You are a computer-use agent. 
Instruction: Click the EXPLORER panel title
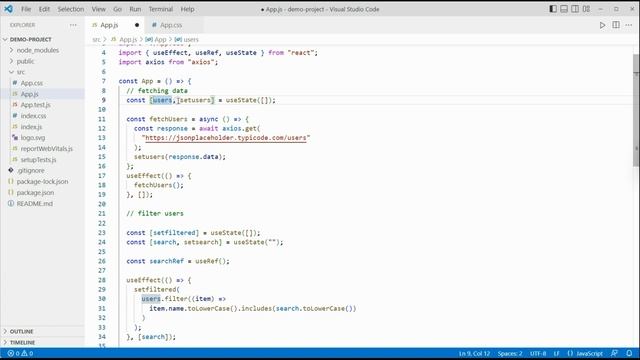(22, 25)
